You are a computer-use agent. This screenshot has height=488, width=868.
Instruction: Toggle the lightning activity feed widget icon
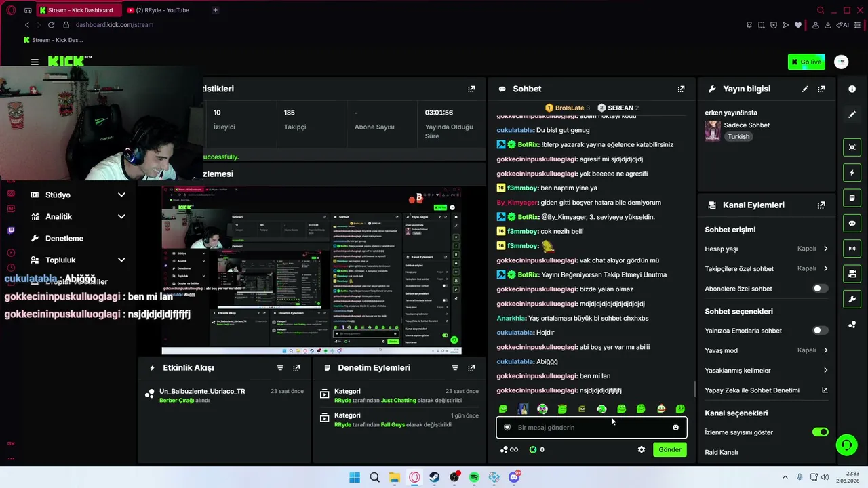tap(852, 173)
